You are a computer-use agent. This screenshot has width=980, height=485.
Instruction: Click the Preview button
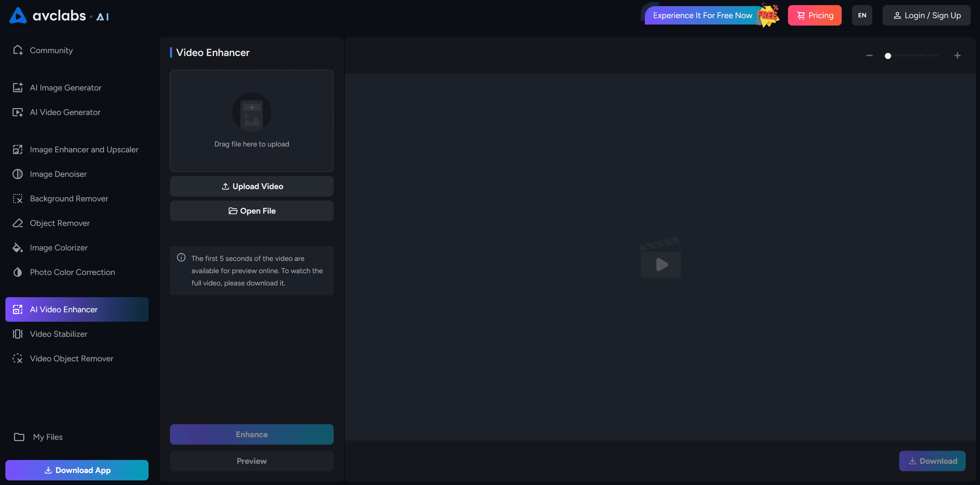[252, 461]
